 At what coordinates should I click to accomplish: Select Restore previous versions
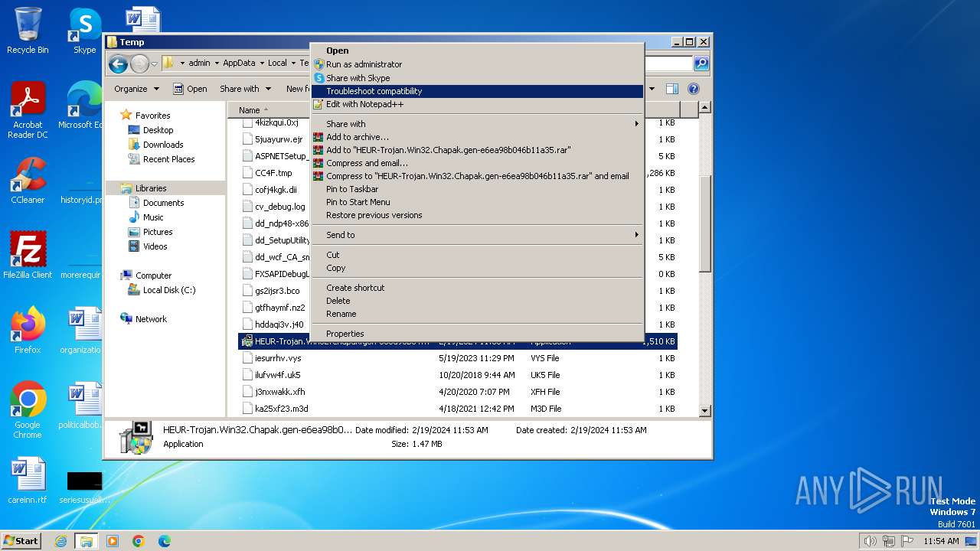(x=477, y=215)
